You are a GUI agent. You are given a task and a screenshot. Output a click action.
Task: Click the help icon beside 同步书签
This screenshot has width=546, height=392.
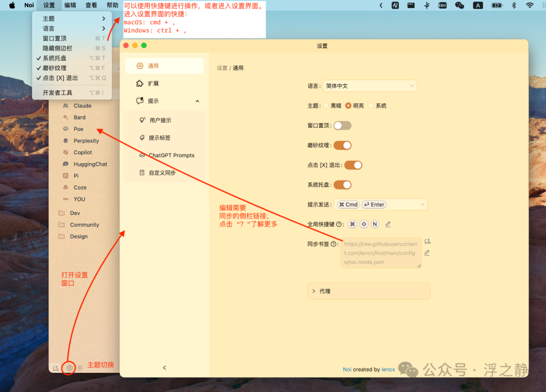pyautogui.click(x=334, y=244)
